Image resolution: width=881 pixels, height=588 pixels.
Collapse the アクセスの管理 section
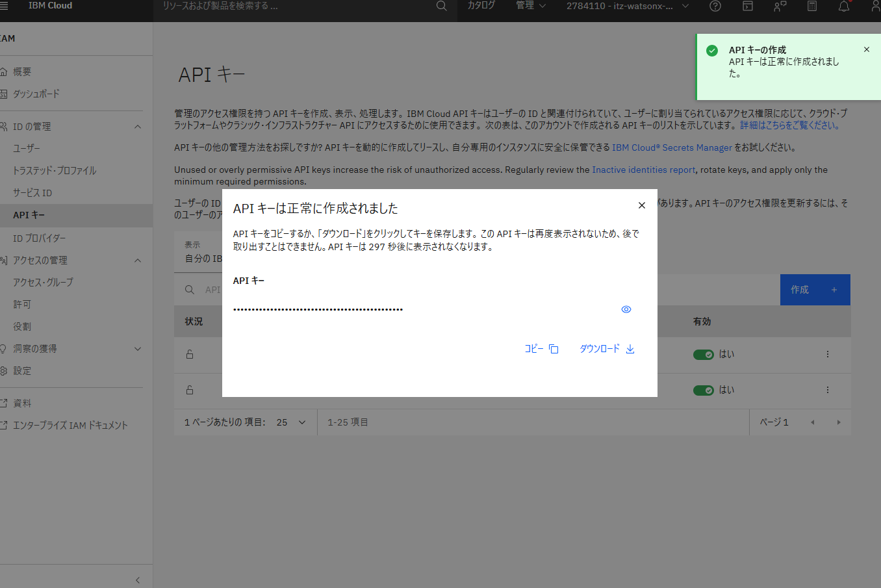[x=138, y=261]
